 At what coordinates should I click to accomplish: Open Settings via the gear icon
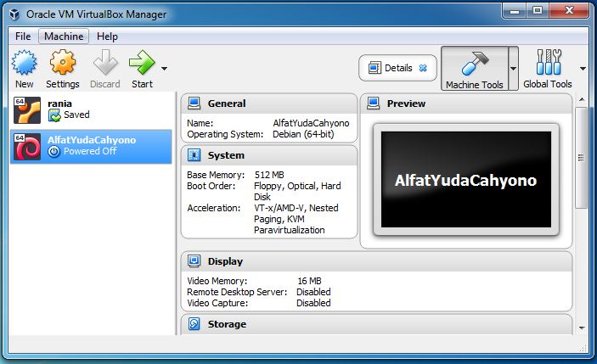(63, 62)
